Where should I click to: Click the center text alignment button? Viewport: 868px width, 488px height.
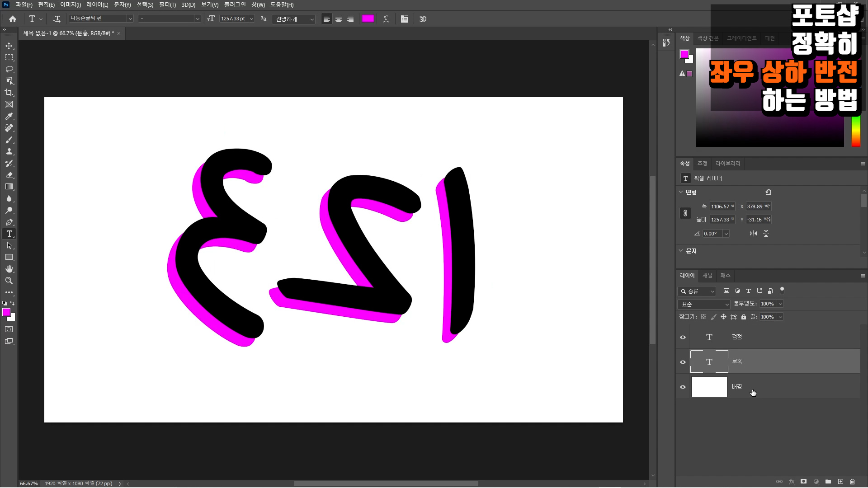pyautogui.click(x=339, y=19)
